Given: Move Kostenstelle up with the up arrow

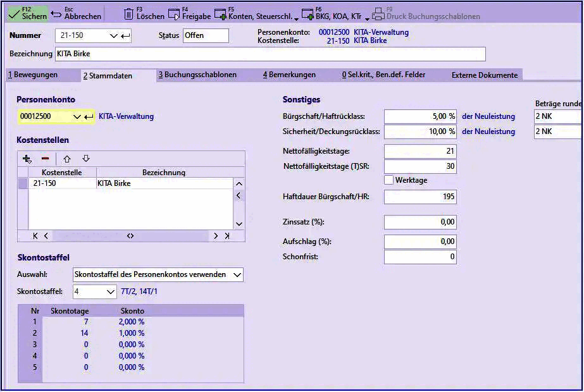Looking at the screenshot, I should point(67,159).
